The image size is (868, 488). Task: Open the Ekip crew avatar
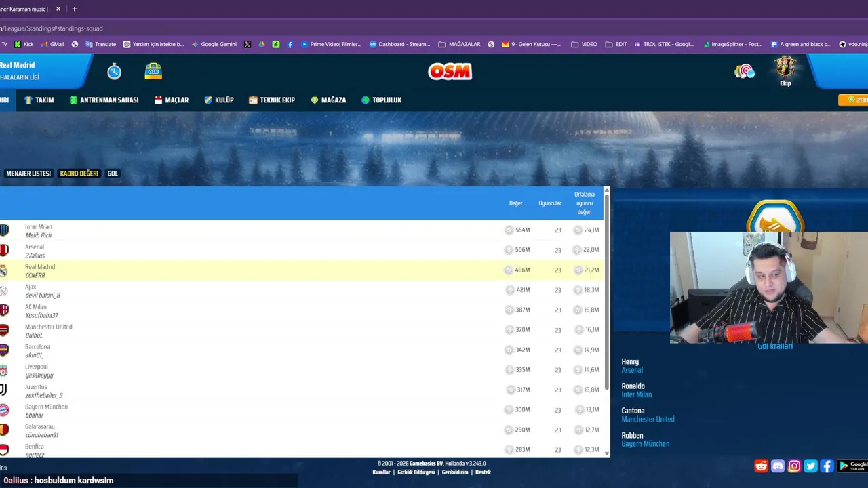point(785,72)
